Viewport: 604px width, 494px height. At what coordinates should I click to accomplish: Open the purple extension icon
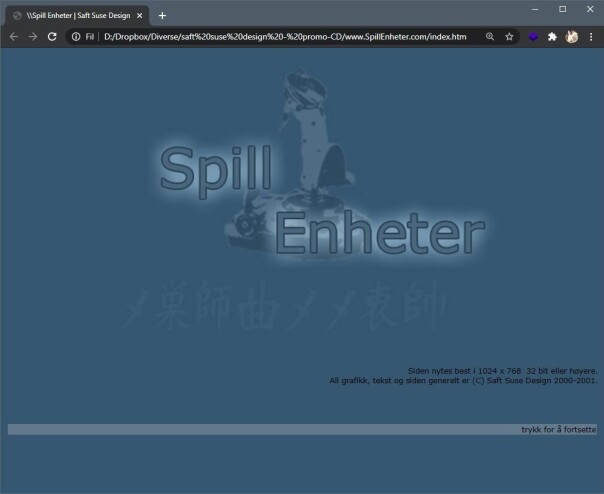point(533,37)
